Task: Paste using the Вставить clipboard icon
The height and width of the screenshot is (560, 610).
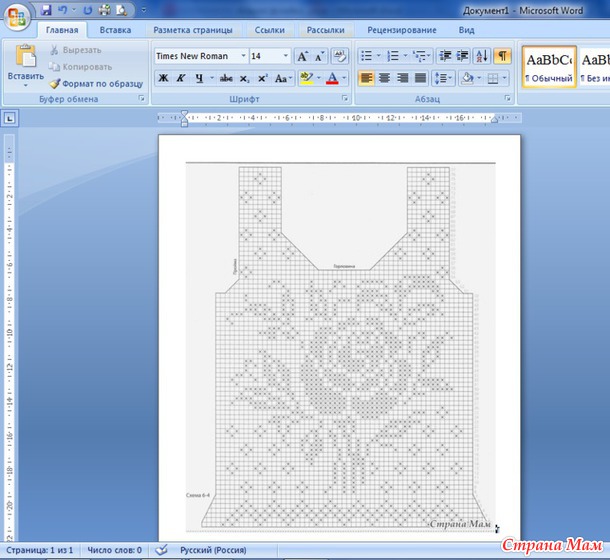Action: point(26,56)
